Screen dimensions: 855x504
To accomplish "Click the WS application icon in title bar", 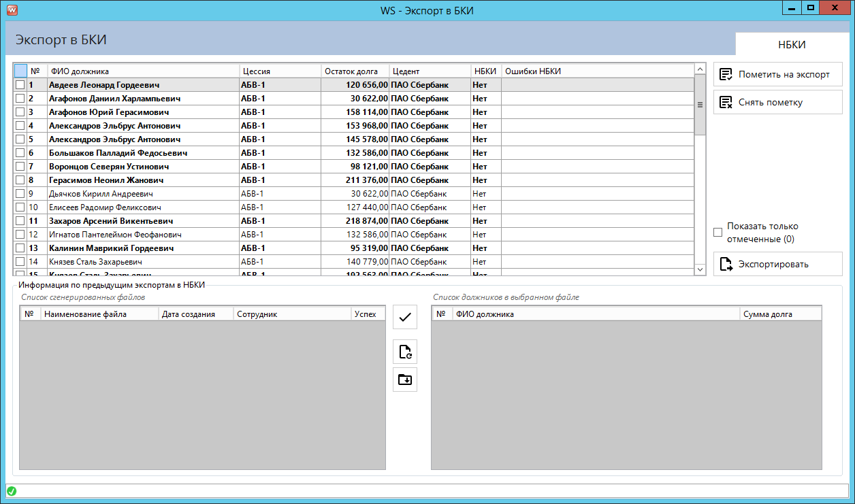I will click(12, 10).
